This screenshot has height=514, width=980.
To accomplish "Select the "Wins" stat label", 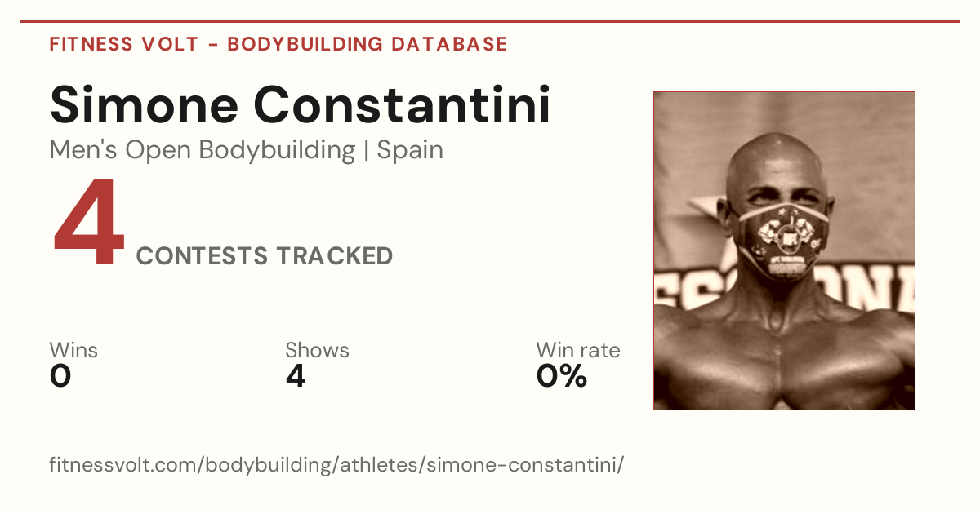I will click(x=73, y=350).
